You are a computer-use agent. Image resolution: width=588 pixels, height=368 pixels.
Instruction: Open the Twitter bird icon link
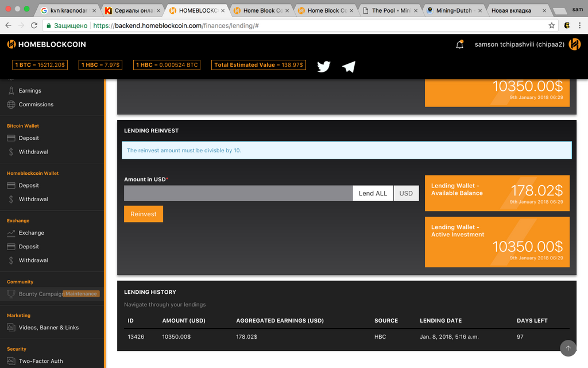tap(324, 67)
